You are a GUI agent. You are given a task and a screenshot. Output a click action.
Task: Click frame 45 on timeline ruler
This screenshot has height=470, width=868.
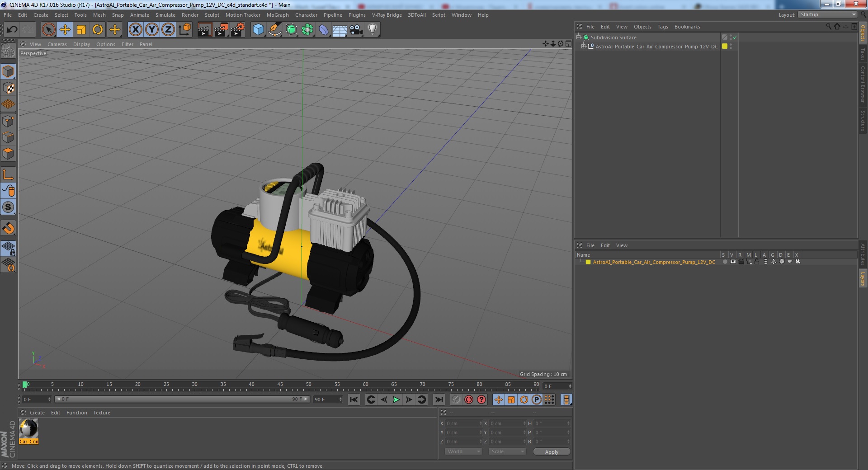click(280, 385)
